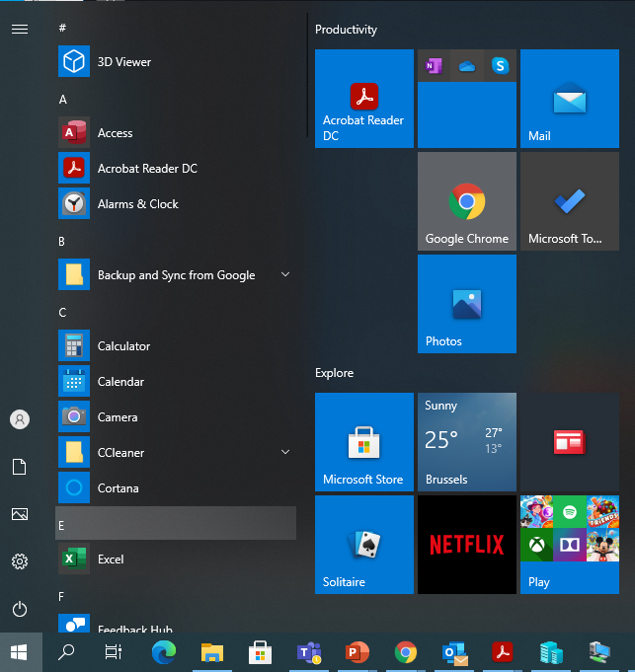Open Acrobat Reader DC in the app list

(x=176, y=168)
